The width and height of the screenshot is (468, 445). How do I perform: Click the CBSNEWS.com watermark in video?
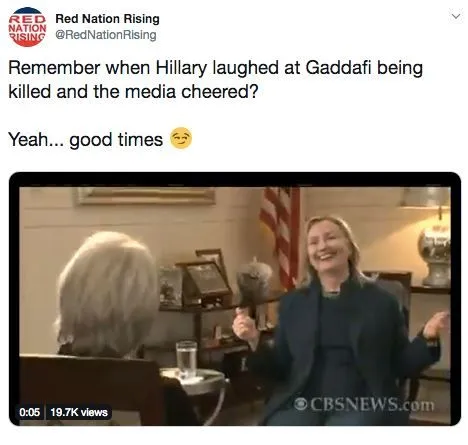point(365,404)
